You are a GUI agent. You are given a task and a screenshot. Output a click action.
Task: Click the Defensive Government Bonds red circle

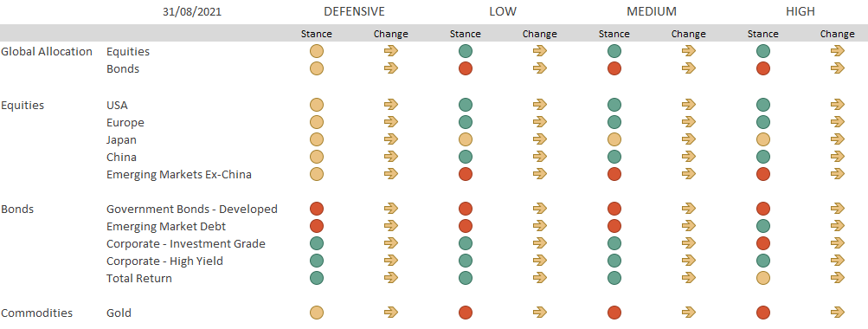[316, 209]
